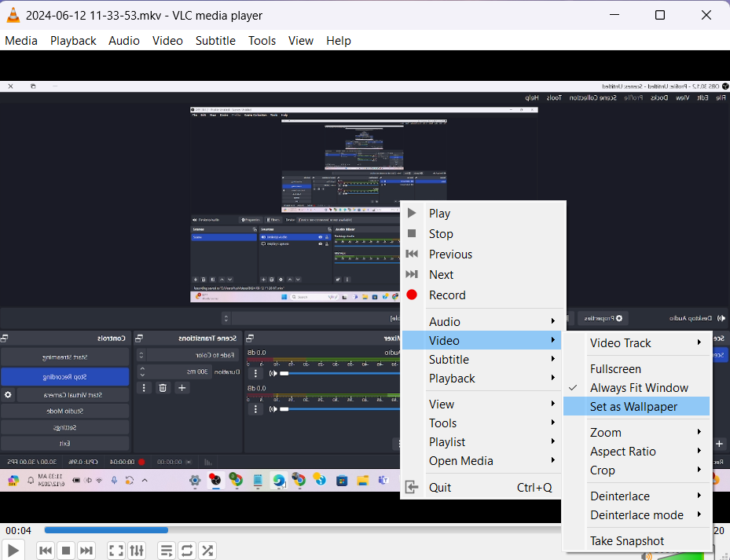The width and height of the screenshot is (730, 560).
Task: Open the Playback menu in menu bar
Action: [73, 41]
